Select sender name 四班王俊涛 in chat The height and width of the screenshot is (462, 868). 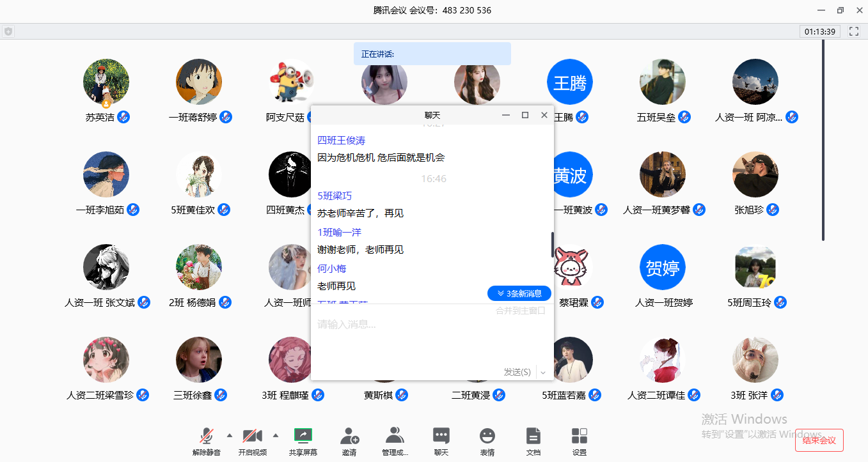342,141
